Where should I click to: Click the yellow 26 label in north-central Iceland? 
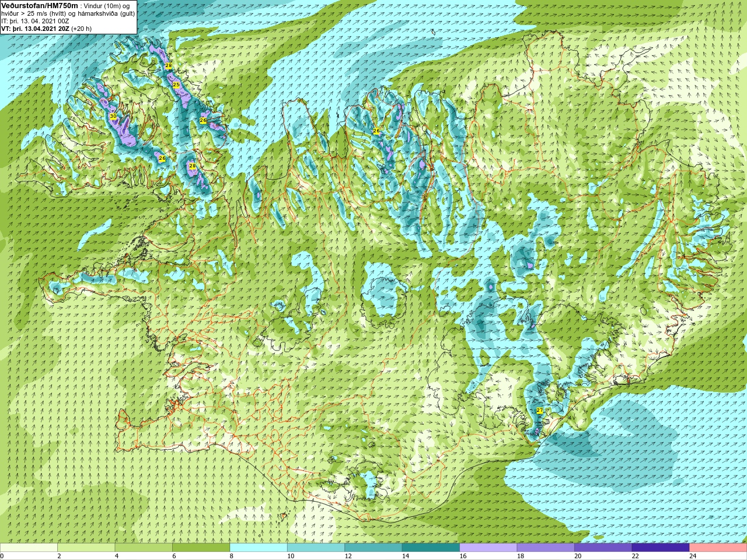[376, 131]
